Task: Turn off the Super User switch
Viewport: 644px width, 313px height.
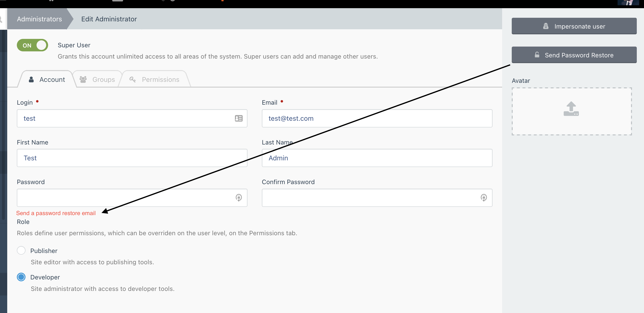Action: click(x=32, y=45)
